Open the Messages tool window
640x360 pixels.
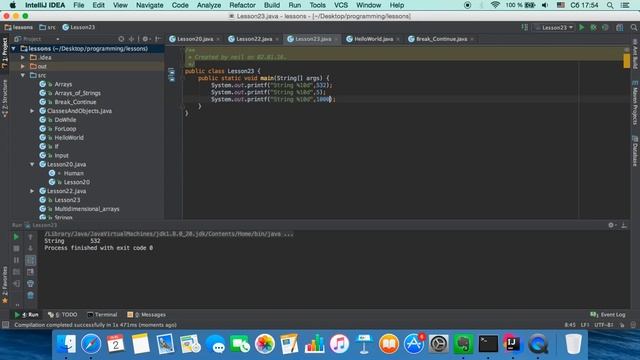(147, 315)
